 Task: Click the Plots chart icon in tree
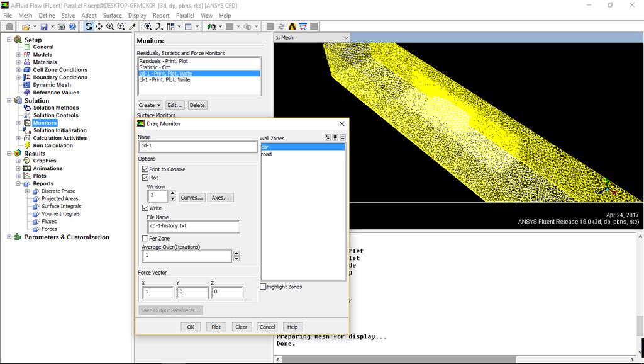26,176
